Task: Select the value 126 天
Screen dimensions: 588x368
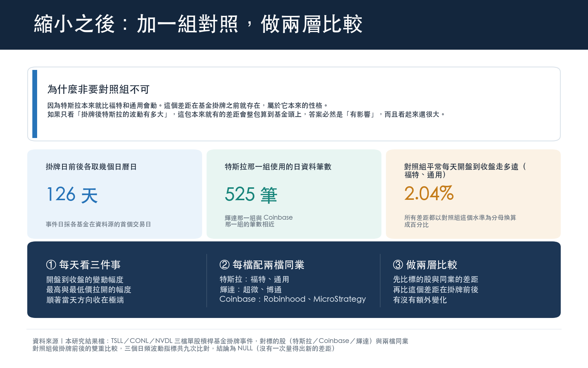Action: (72, 194)
